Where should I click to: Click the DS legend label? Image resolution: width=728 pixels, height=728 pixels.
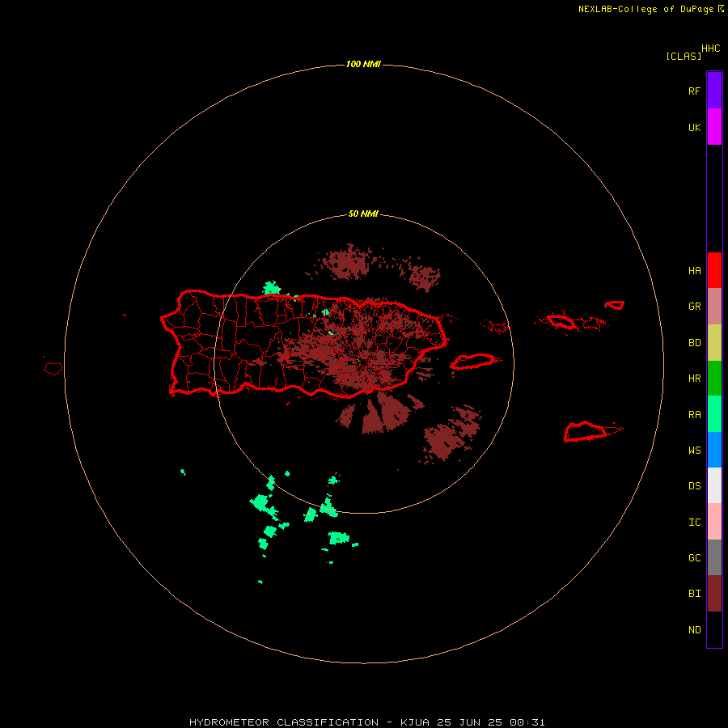(694, 486)
